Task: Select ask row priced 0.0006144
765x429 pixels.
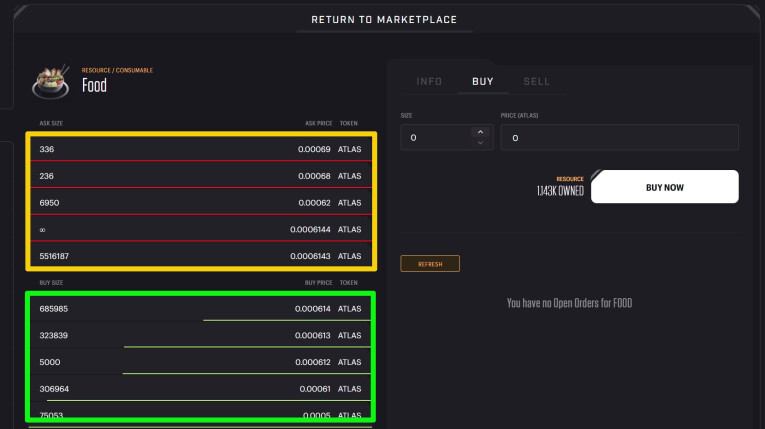Action: [x=201, y=229]
